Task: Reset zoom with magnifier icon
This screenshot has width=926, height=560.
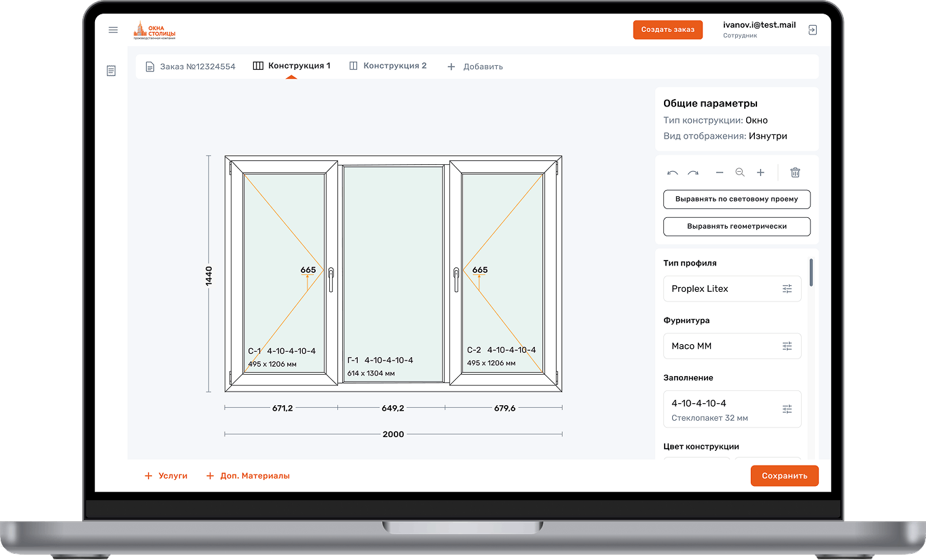Action: (740, 173)
